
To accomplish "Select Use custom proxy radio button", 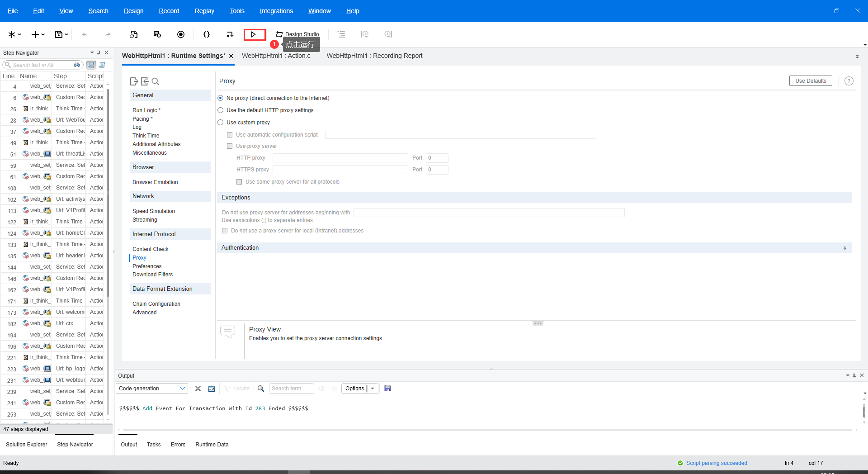I will coord(221,123).
